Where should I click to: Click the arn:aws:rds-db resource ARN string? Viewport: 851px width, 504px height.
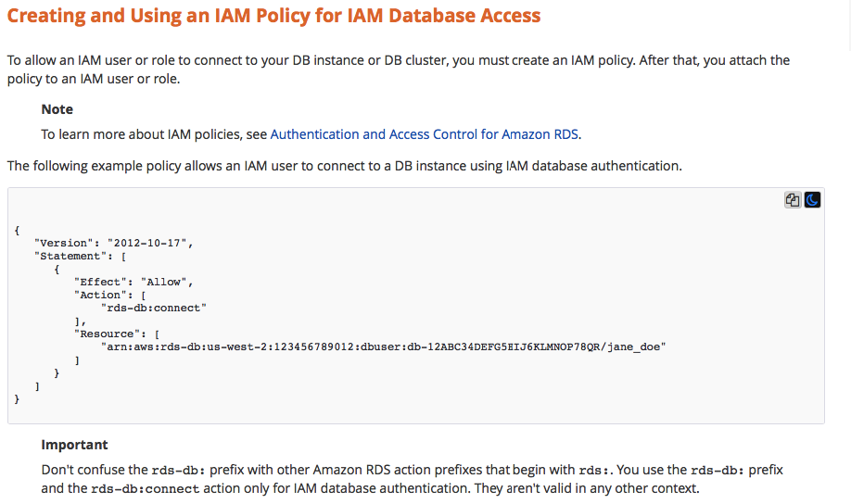tap(383, 347)
